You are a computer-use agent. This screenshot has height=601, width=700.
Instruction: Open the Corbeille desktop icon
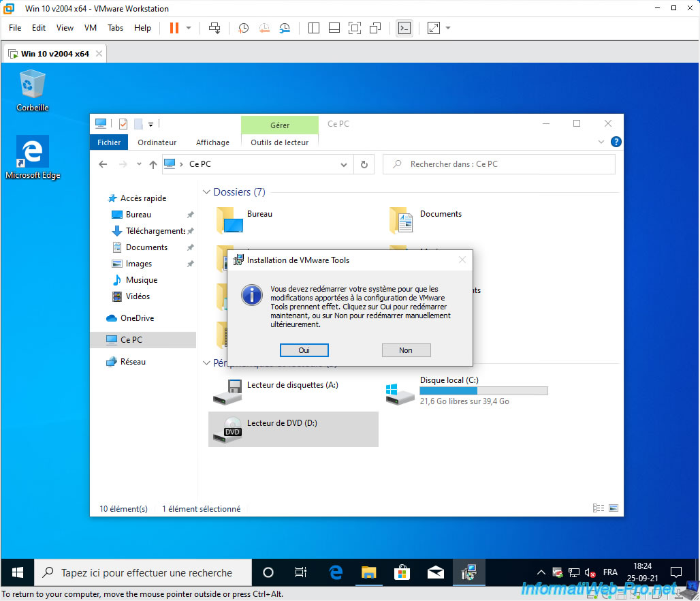[x=32, y=90]
